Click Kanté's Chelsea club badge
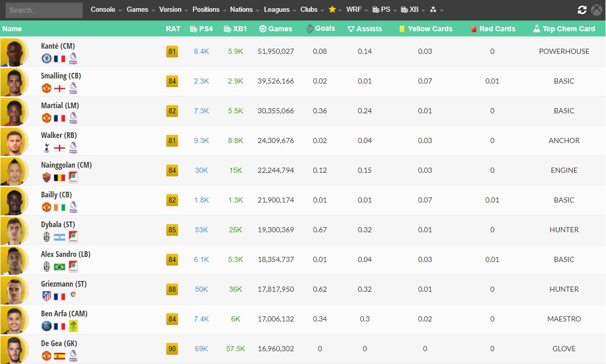This screenshot has width=606, height=364. [x=46, y=58]
